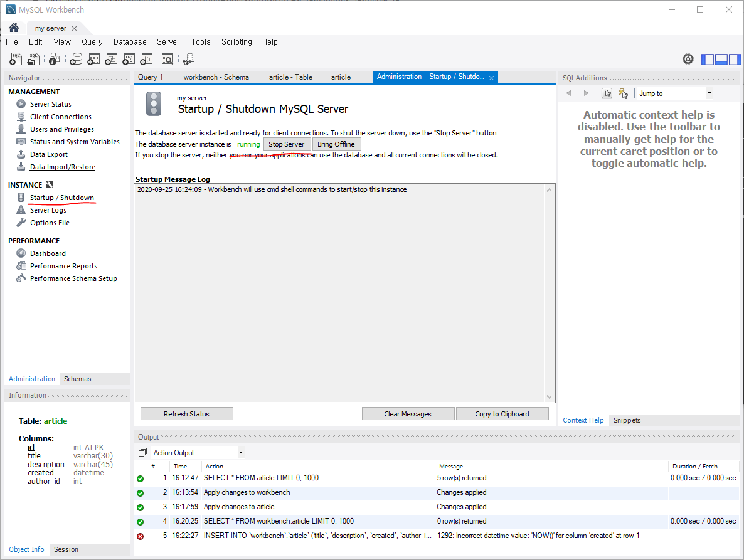Reconnect to DBMS toolbar icon

tap(188, 60)
